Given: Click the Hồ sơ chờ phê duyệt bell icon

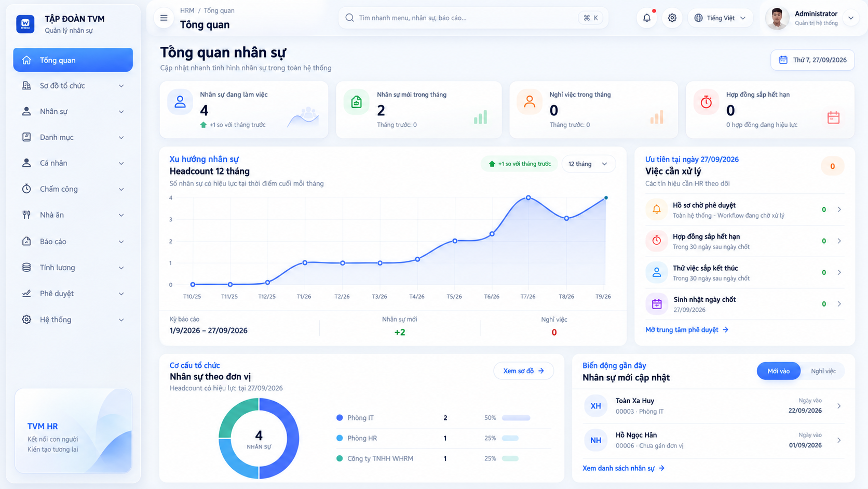Looking at the screenshot, I should click(657, 209).
